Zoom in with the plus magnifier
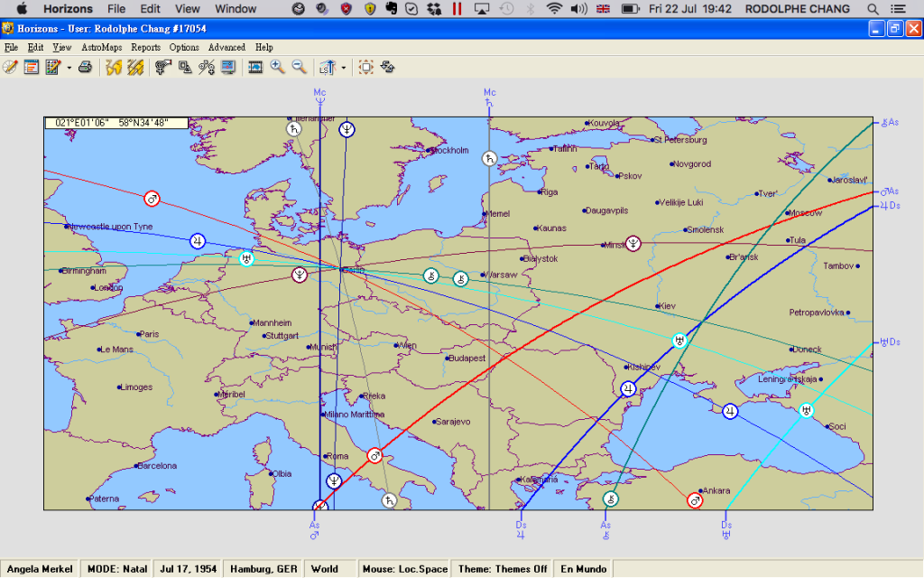924x578 pixels. (278, 67)
